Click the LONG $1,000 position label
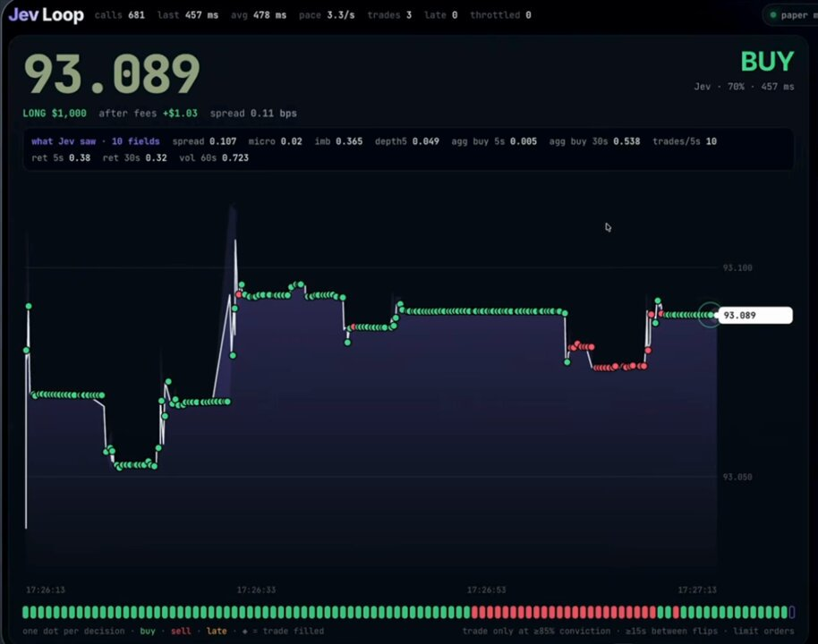Screen dimensions: 818x644 (x=55, y=114)
